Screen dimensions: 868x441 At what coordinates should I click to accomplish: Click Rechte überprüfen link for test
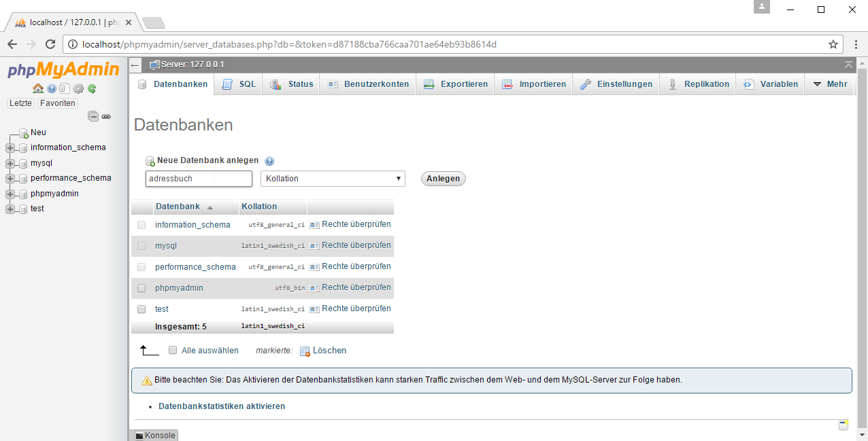[x=356, y=308]
